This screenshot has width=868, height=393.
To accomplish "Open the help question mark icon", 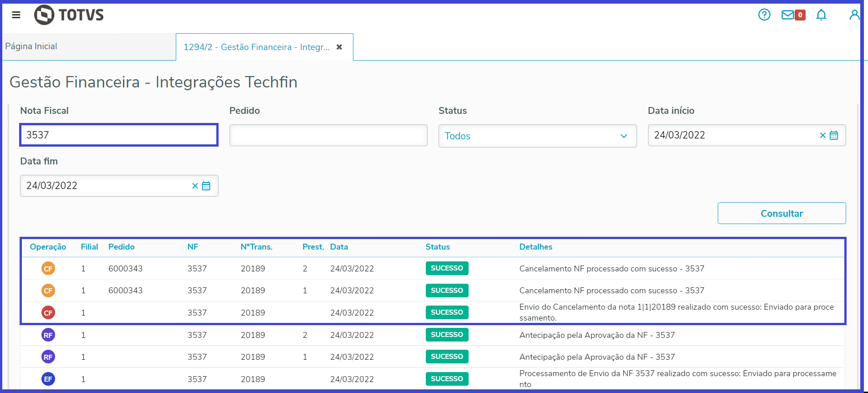I will coord(764,15).
